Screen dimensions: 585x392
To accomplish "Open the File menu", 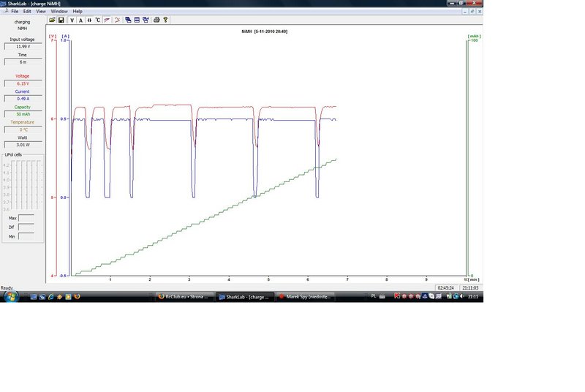I will [x=15, y=11].
